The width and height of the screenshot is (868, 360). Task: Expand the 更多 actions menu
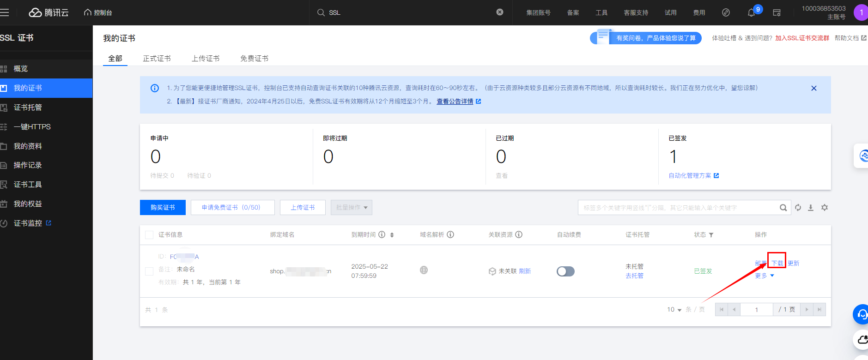764,276
